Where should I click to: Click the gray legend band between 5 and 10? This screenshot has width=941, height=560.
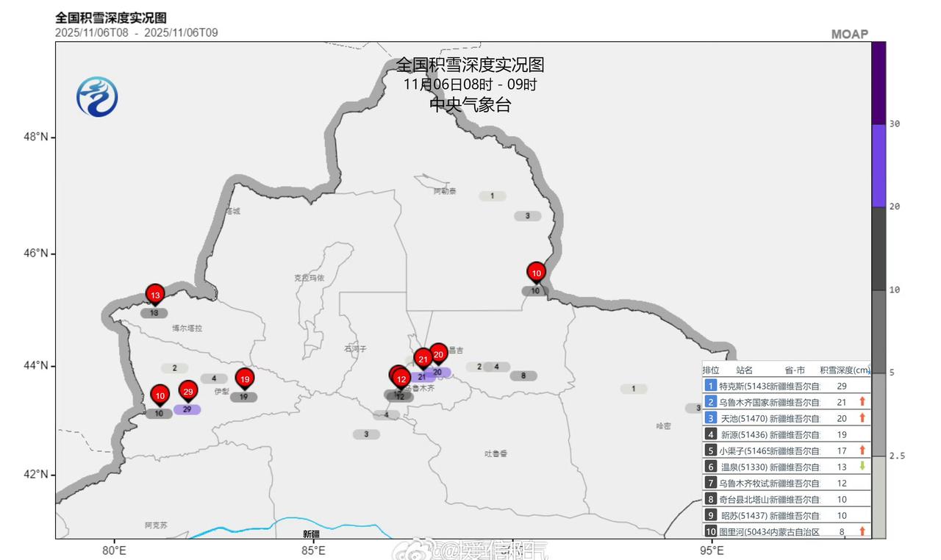879,331
